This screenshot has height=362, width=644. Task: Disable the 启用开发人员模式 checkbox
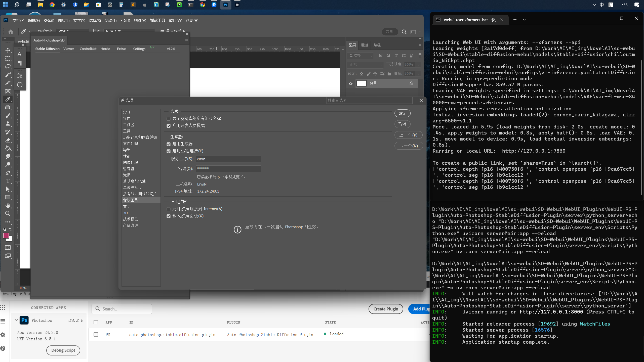tap(169, 126)
